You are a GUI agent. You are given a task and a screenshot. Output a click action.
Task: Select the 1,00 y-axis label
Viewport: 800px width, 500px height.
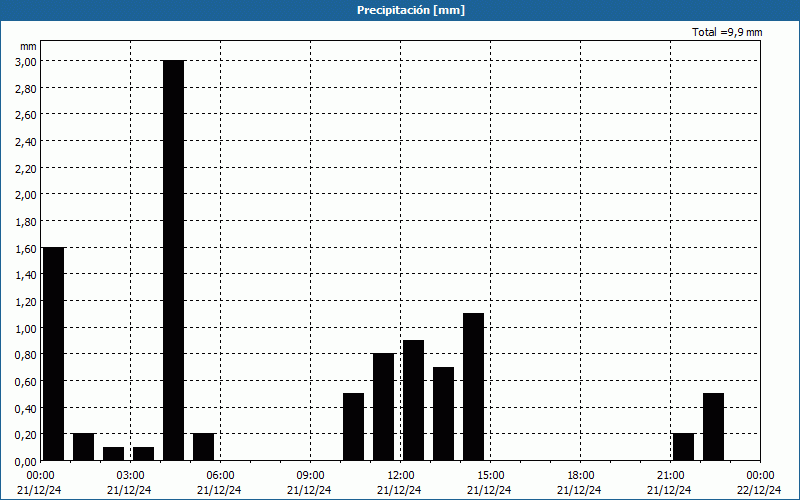(x=26, y=328)
